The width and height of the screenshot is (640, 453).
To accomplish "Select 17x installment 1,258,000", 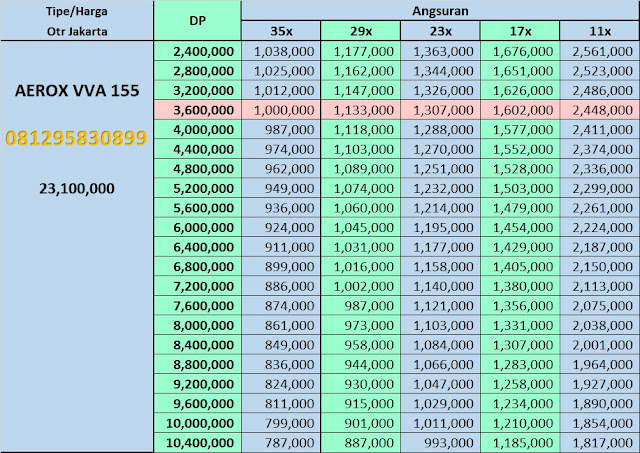I will click(x=520, y=384).
